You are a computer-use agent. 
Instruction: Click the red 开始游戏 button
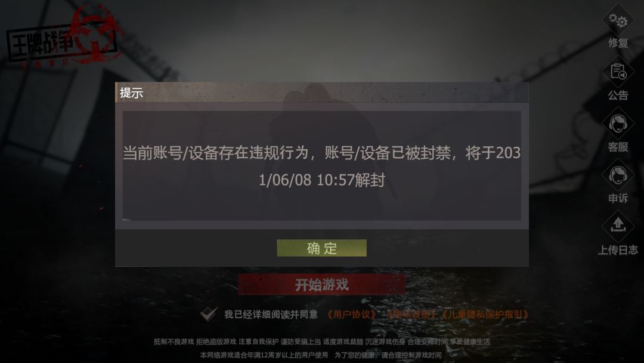coord(321,284)
